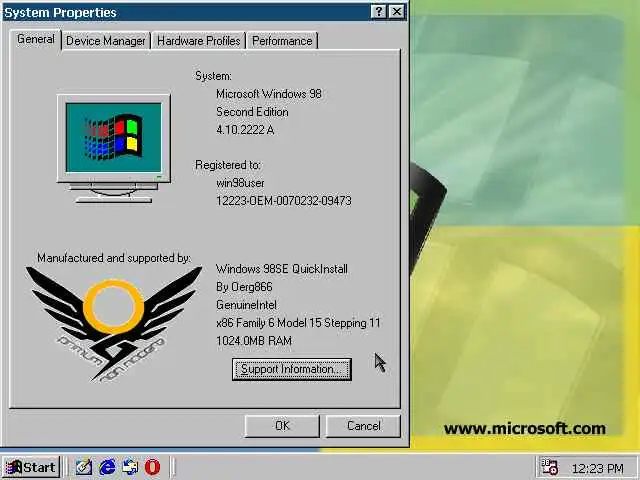Open the Start menu
Screen dimensions: 640x480
[x=31, y=467]
